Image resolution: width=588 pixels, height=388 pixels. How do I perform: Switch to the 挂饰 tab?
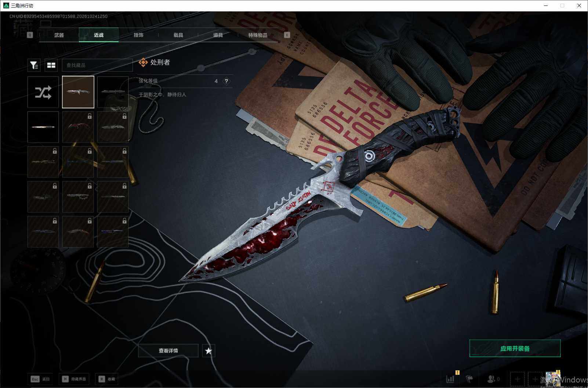click(x=138, y=35)
